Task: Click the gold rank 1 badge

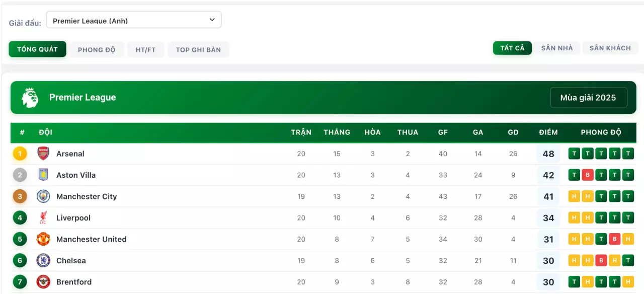Action: [20, 154]
